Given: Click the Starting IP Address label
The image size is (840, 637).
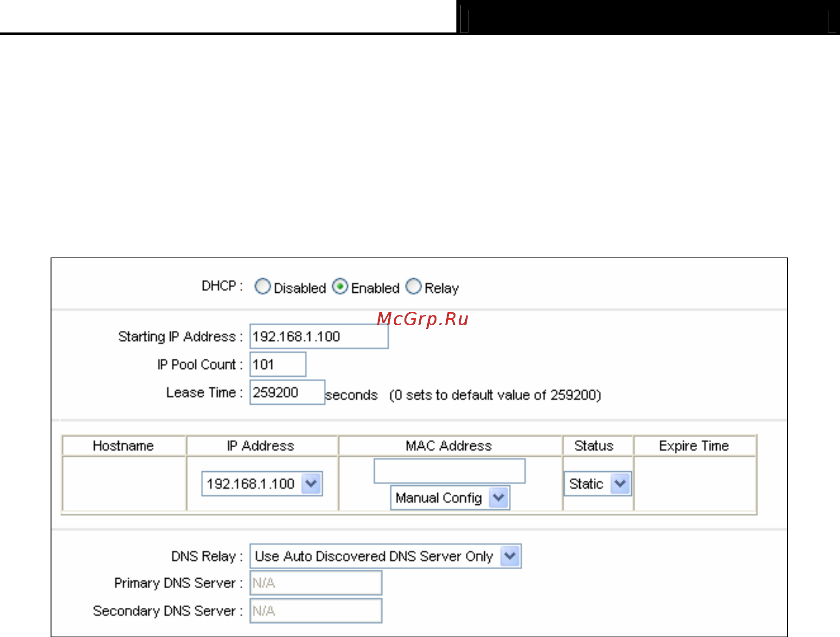Looking at the screenshot, I should tap(180, 337).
